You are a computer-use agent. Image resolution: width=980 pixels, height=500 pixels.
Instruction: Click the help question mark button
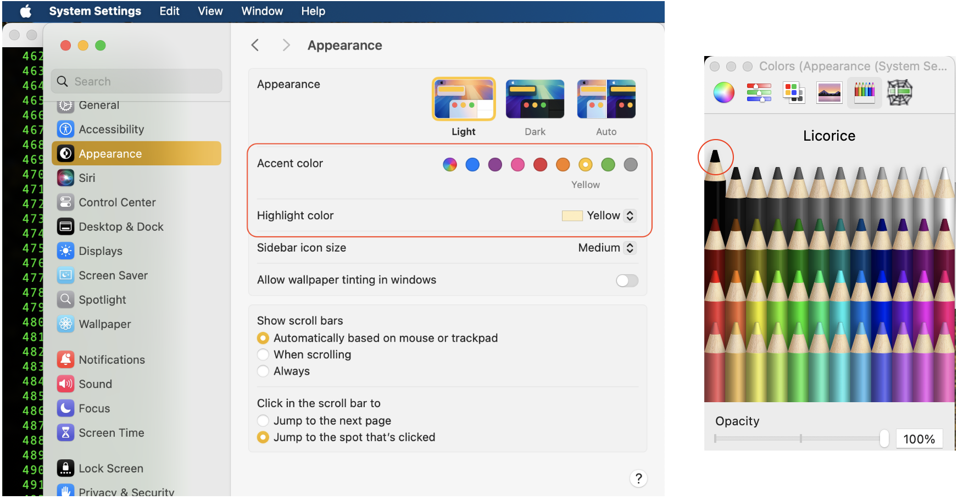pos(638,479)
